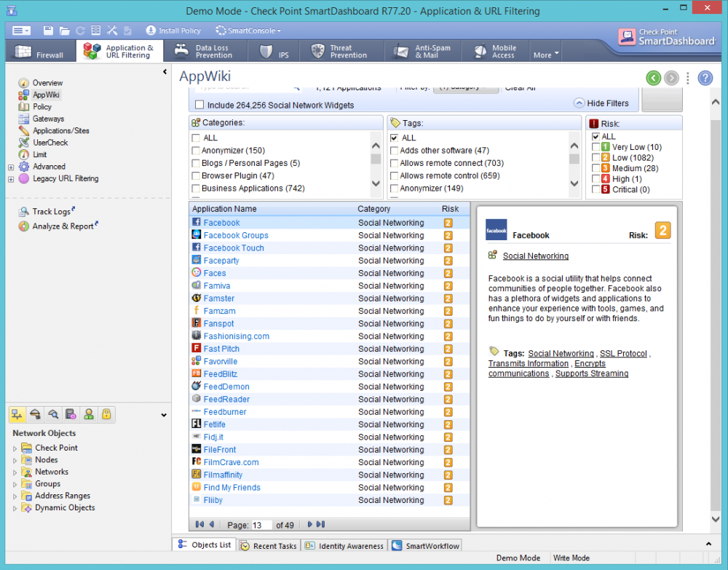Go to the next page arrow
The width and height of the screenshot is (728, 570).
pyautogui.click(x=309, y=525)
